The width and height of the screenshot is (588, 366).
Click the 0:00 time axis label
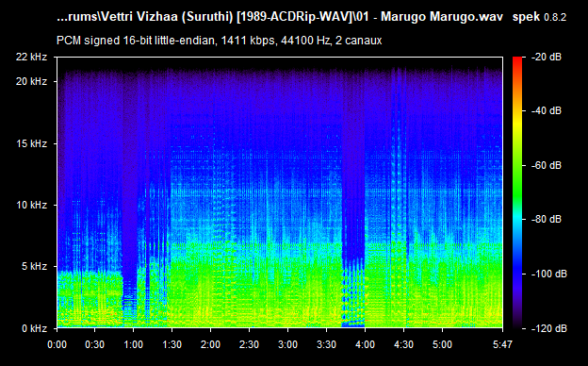57,344
